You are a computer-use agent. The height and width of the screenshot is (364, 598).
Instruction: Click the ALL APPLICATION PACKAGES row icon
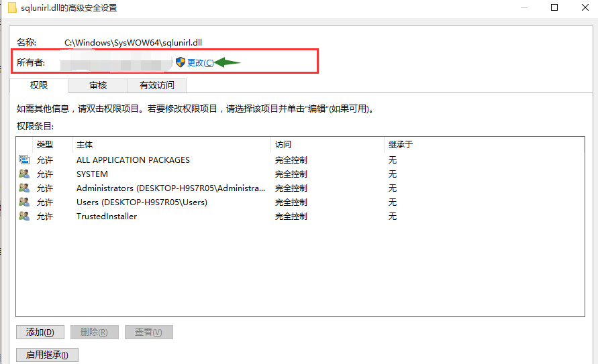pyautogui.click(x=24, y=160)
